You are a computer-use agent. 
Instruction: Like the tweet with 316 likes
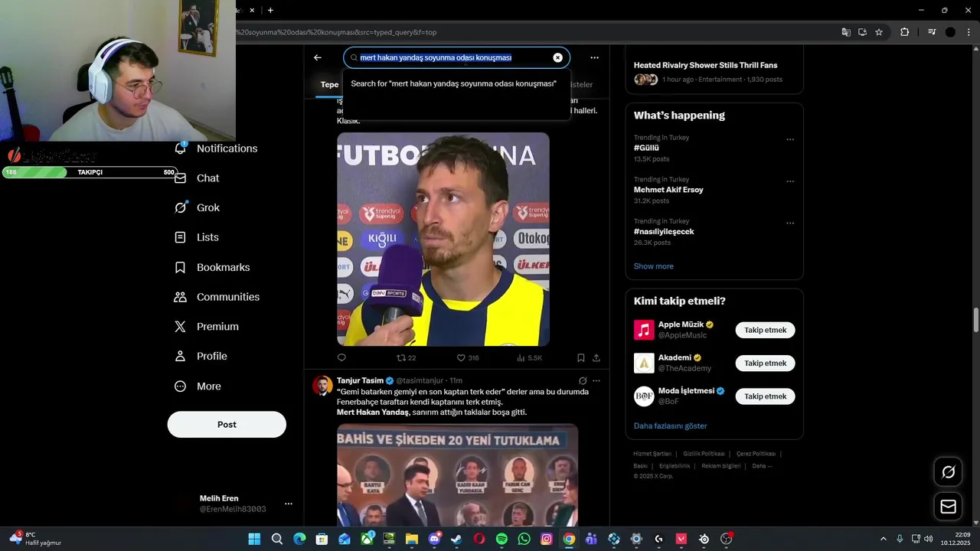468,357
